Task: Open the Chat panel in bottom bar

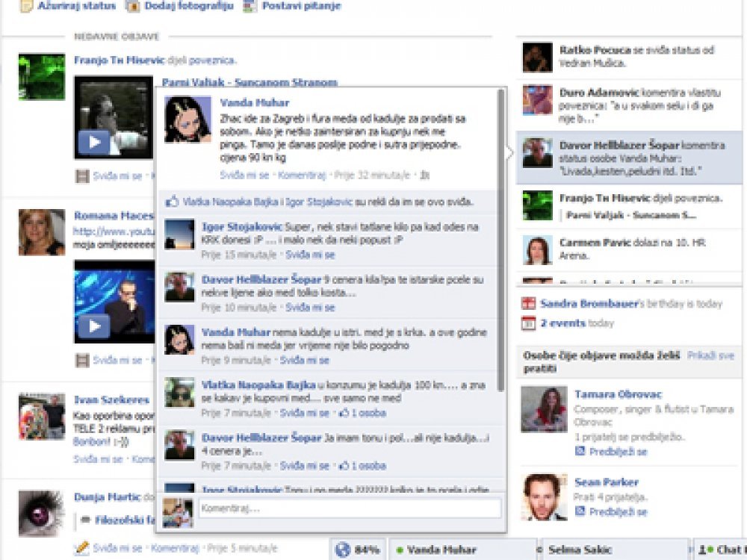Action: [720, 550]
